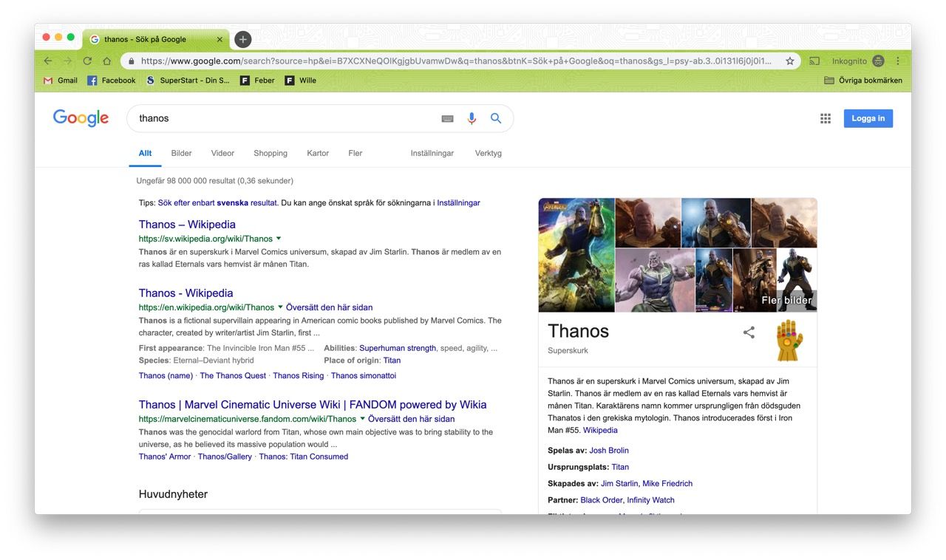Select the Allt search tab
Screen dimensions: 946x560
tap(145, 153)
